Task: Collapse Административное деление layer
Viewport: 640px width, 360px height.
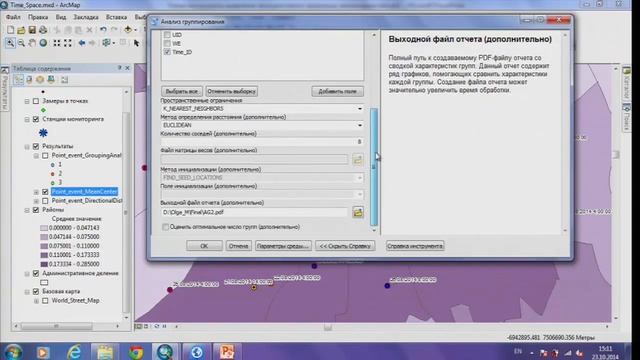Action: tap(27, 273)
